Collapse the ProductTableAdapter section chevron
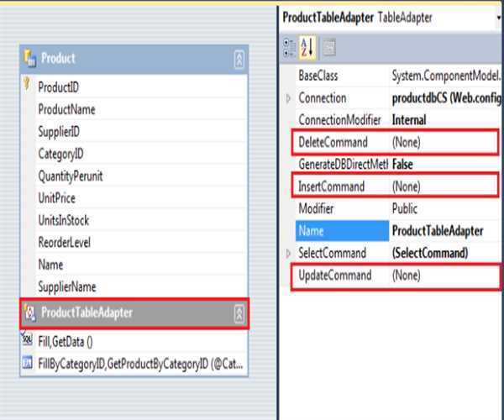Viewport: 504px width, 420px height. (239, 313)
